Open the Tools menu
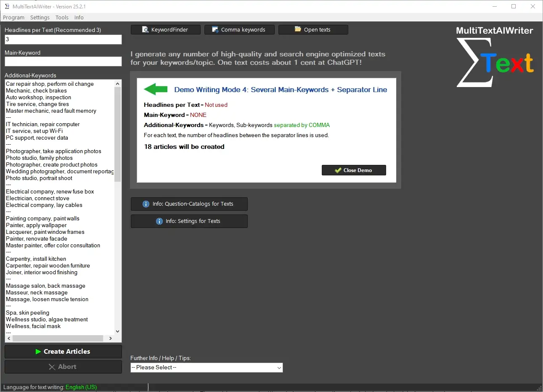543x392 pixels. coord(62,17)
